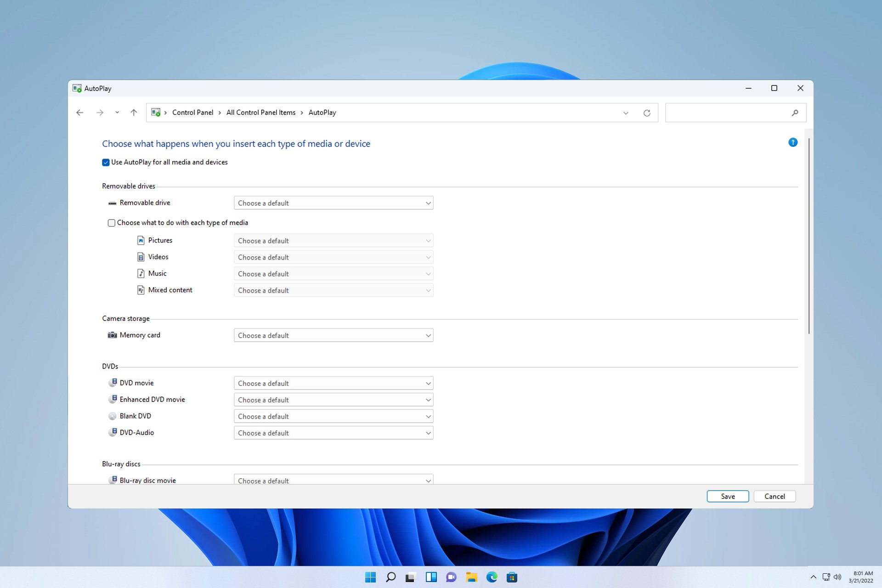
Task: Click the volume icon in the system tray
Action: pos(837,577)
